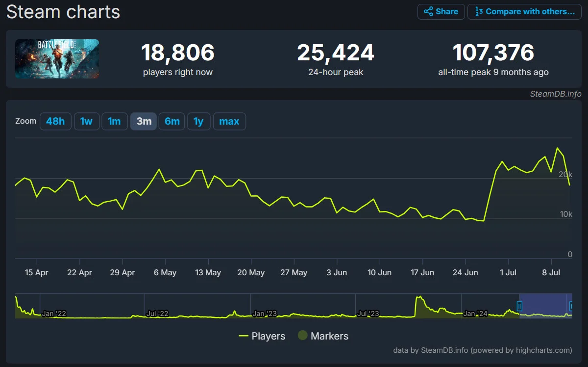
Task: Select the active 3m zoom button
Action: point(144,121)
